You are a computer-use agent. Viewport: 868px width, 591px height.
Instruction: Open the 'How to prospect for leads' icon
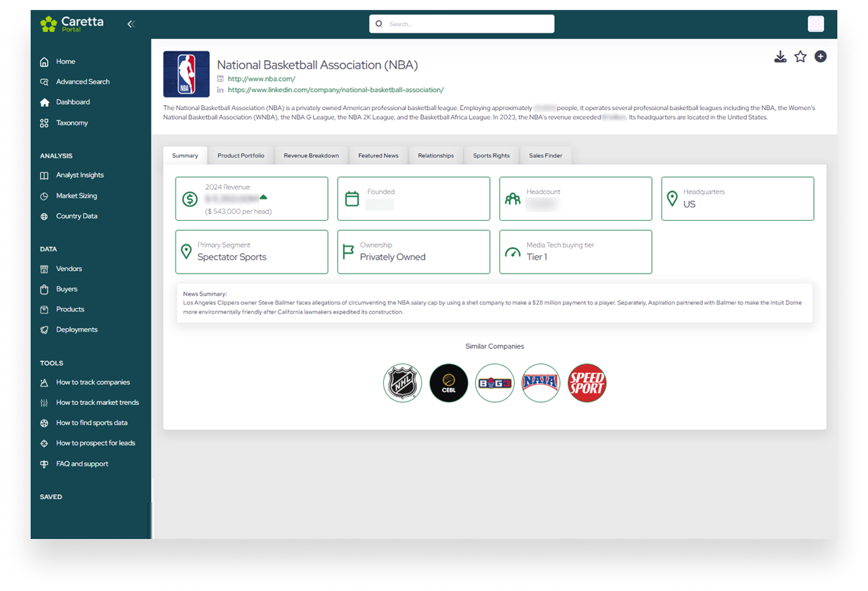tap(44, 443)
